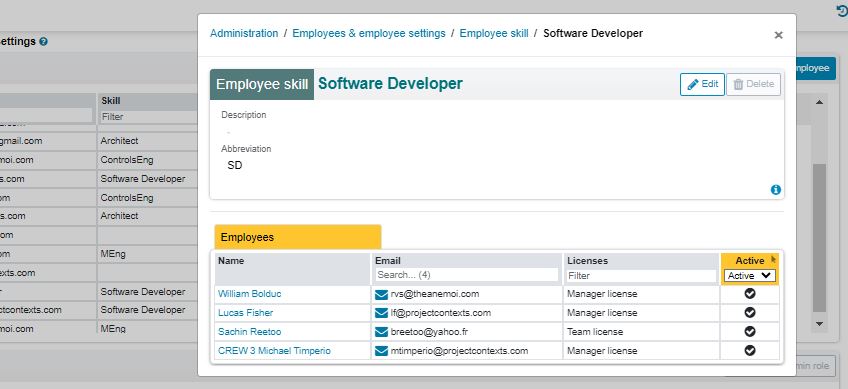Sort by Licenses column header
The width and height of the screenshot is (848, 389).
click(x=587, y=261)
